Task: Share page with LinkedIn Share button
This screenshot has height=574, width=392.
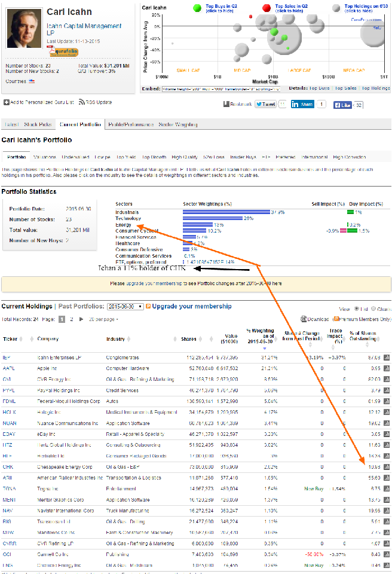Action: point(303,104)
